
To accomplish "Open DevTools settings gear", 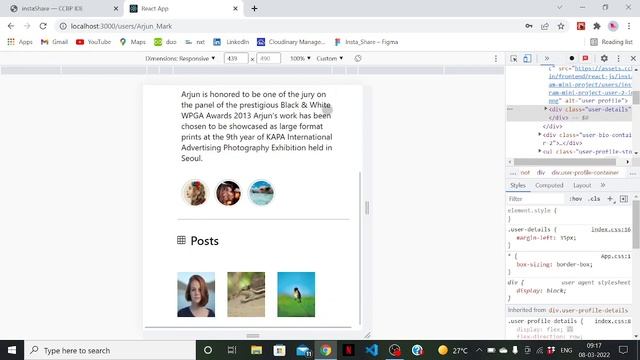I will pos(604,58).
